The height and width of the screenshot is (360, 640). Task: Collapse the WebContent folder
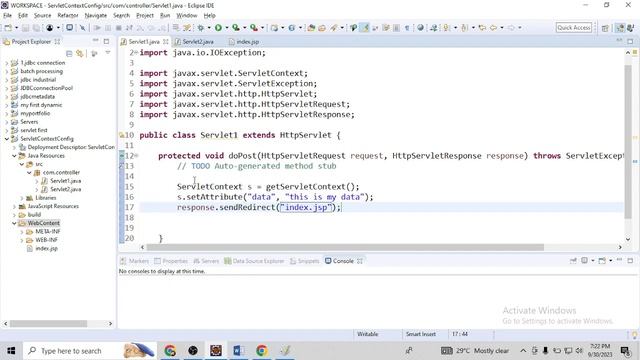[x=14, y=223]
